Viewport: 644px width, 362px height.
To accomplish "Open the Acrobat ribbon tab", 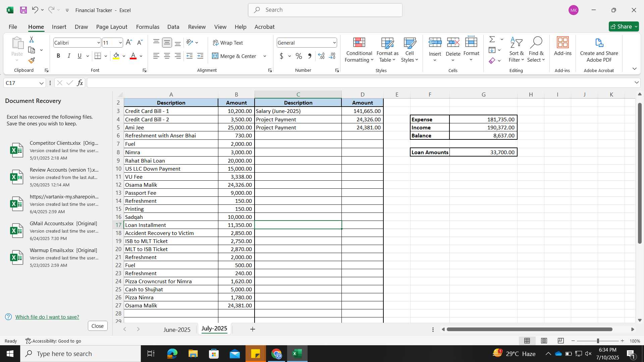I will (x=264, y=27).
